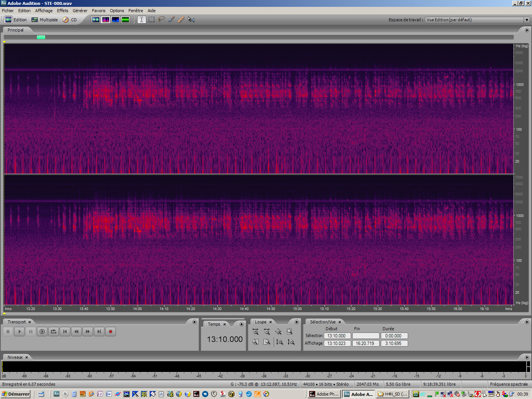Open the Favoris menu
532x399 pixels.
(x=98, y=11)
